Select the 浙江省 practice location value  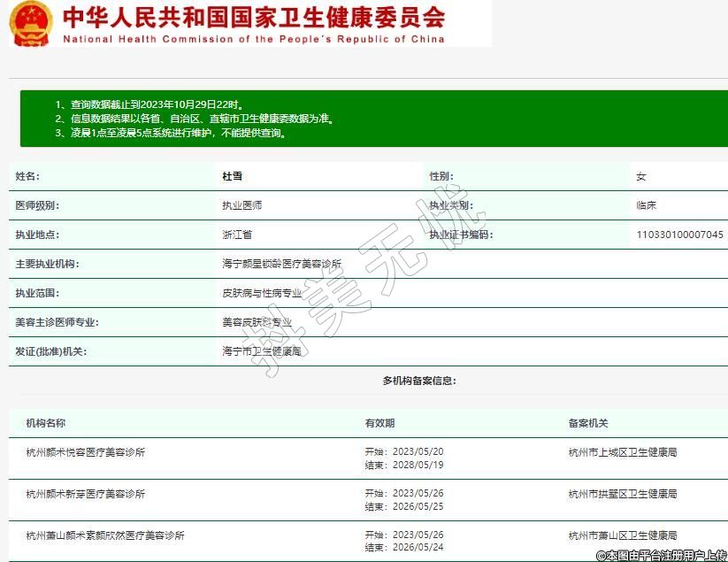coord(237,235)
